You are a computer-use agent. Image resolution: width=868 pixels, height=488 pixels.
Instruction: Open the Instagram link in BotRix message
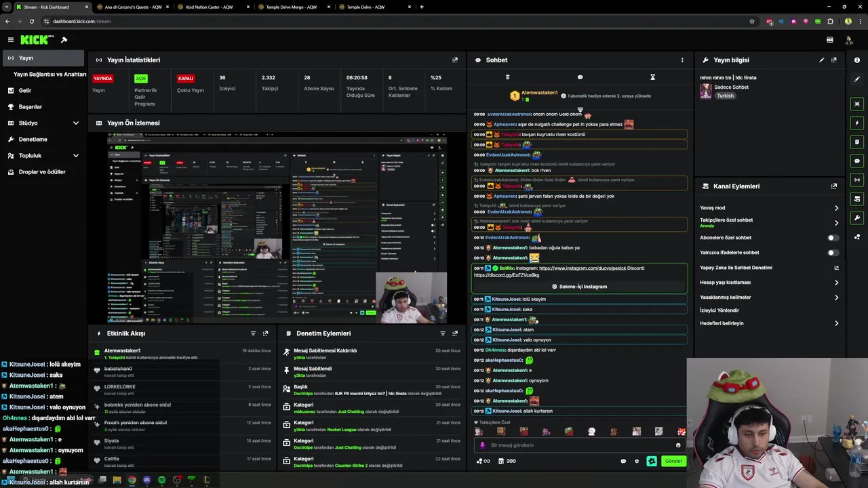[x=583, y=268]
